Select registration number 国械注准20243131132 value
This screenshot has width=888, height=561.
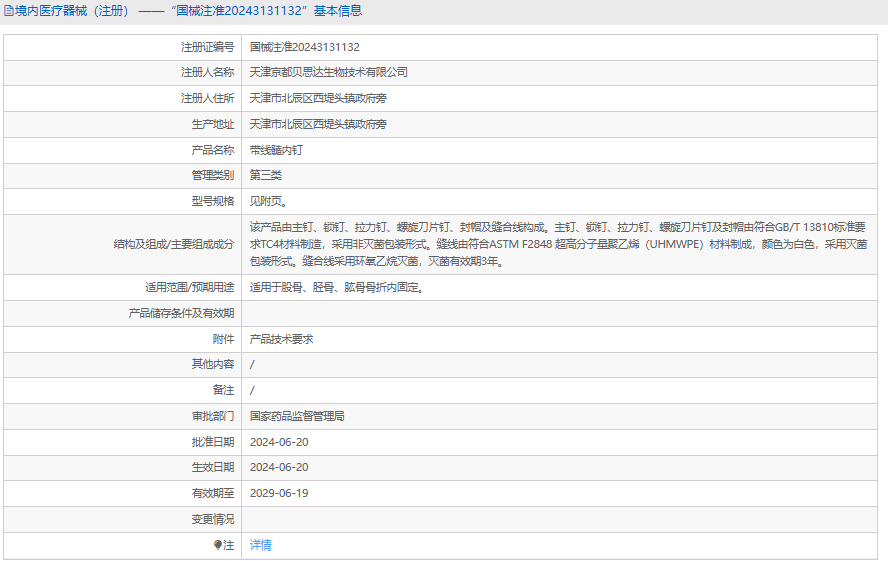click(x=305, y=47)
